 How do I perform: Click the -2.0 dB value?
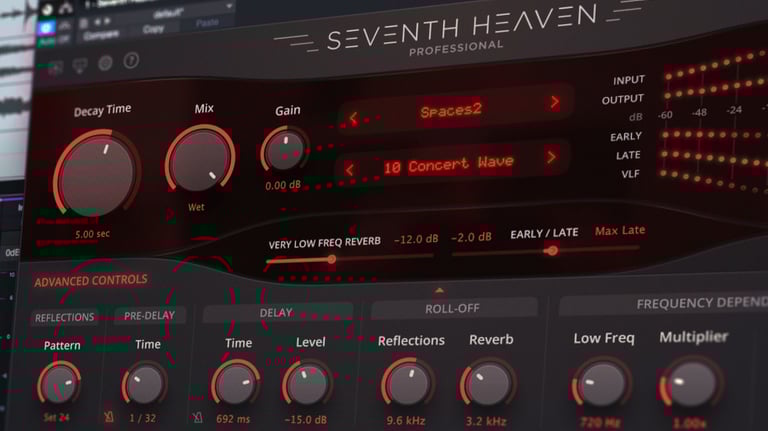click(x=471, y=237)
